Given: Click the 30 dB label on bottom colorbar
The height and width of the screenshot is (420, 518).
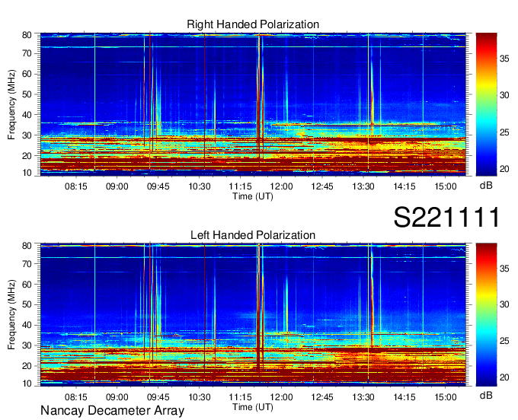Looking at the screenshot, I should click(504, 304).
